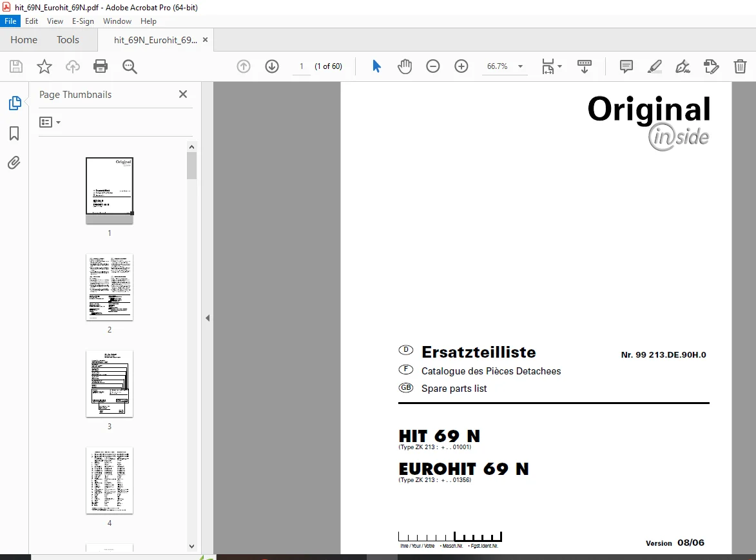Open the sign document pen icon

tap(683, 66)
